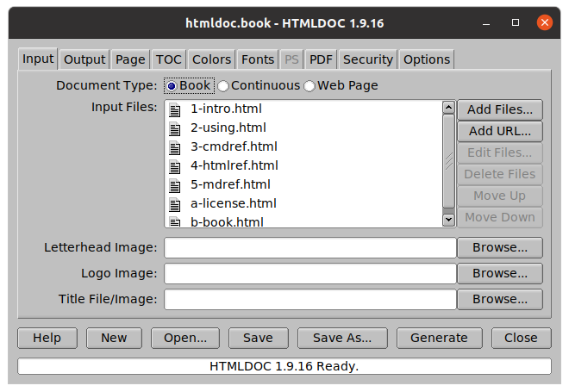Switch to the Security tab
The height and width of the screenshot is (392, 569).
coord(368,59)
